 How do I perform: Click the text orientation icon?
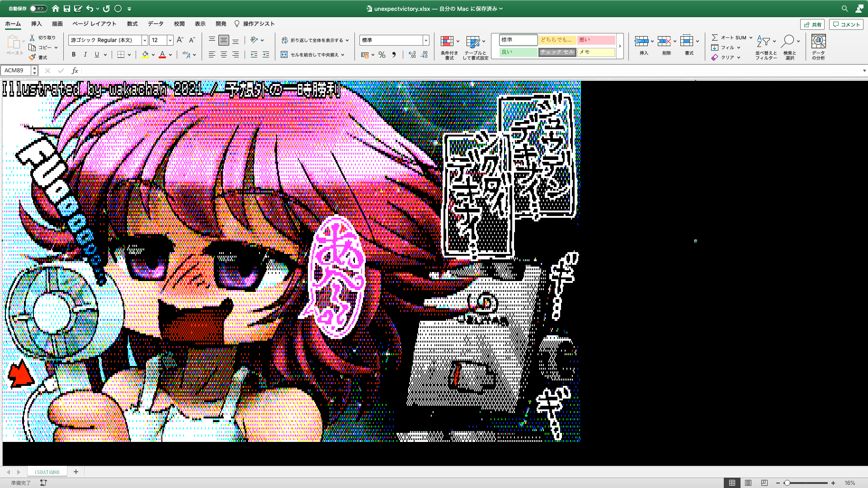pyautogui.click(x=254, y=40)
